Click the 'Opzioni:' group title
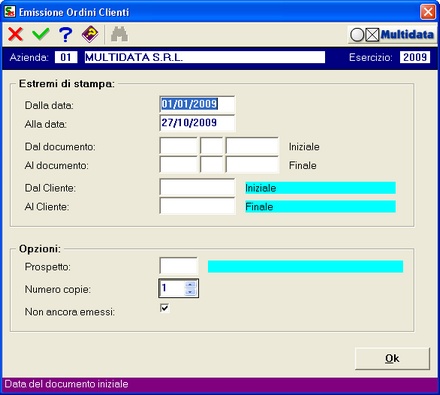Viewport: 440px width, 395px height. (40, 249)
